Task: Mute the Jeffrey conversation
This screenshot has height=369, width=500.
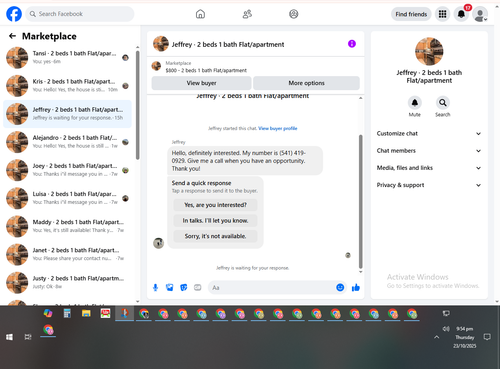Action: pyautogui.click(x=415, y=103)
